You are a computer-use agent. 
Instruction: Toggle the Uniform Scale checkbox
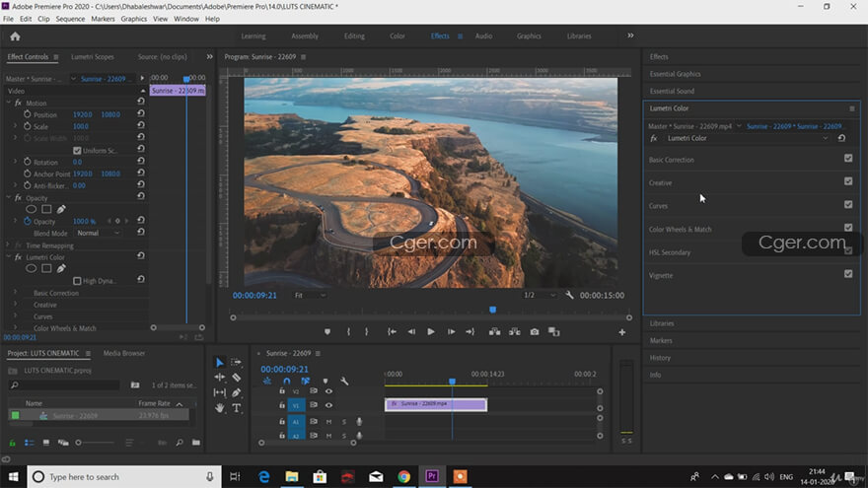tap(77, 151)
